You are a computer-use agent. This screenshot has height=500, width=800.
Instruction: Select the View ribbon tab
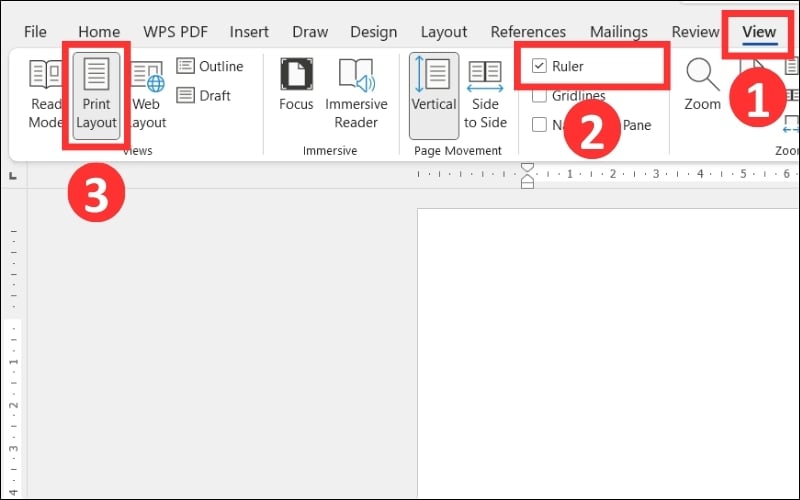tap(759, 32)
